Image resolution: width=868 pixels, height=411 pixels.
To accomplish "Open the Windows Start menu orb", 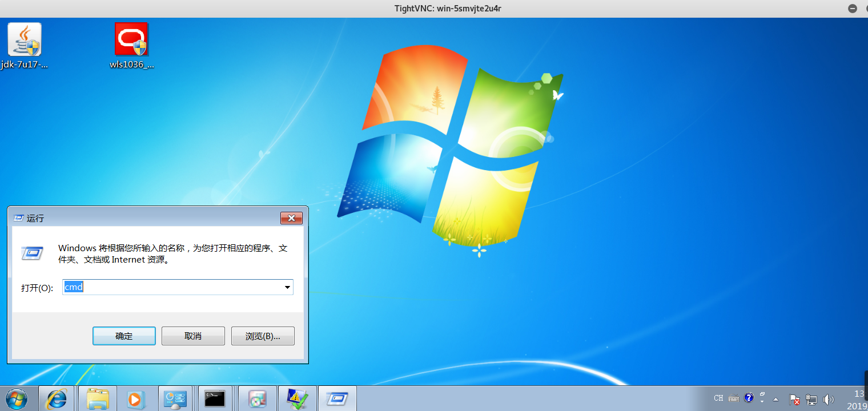I will click(x=17, y=398).
